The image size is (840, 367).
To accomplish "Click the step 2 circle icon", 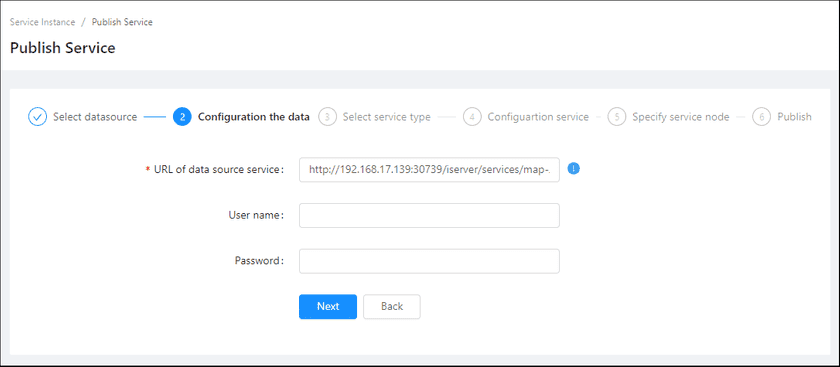I will point(182,117).
